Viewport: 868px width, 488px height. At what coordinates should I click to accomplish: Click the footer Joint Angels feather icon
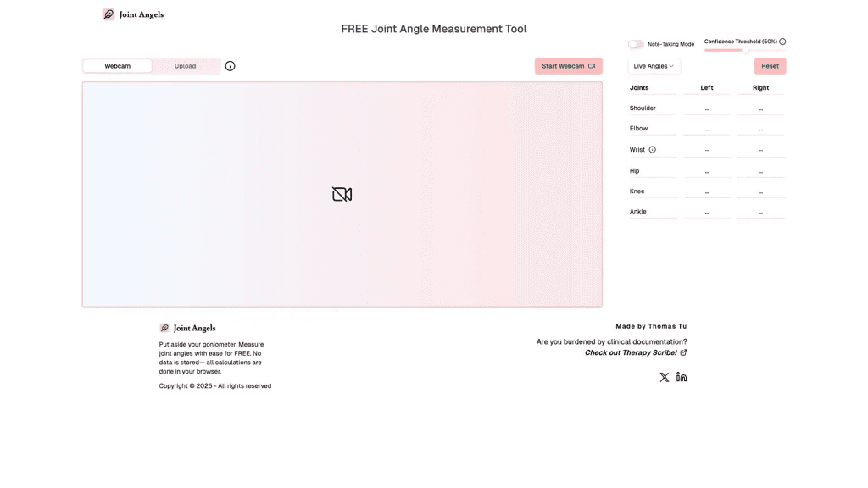point(164,328)
